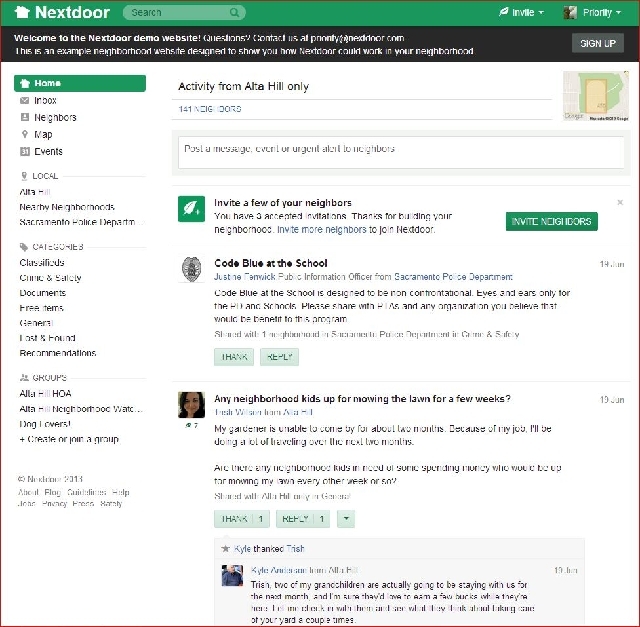The image size is (640, 627).
Task: Click the Neighbors directory icon
Action: tap(25, 118)
